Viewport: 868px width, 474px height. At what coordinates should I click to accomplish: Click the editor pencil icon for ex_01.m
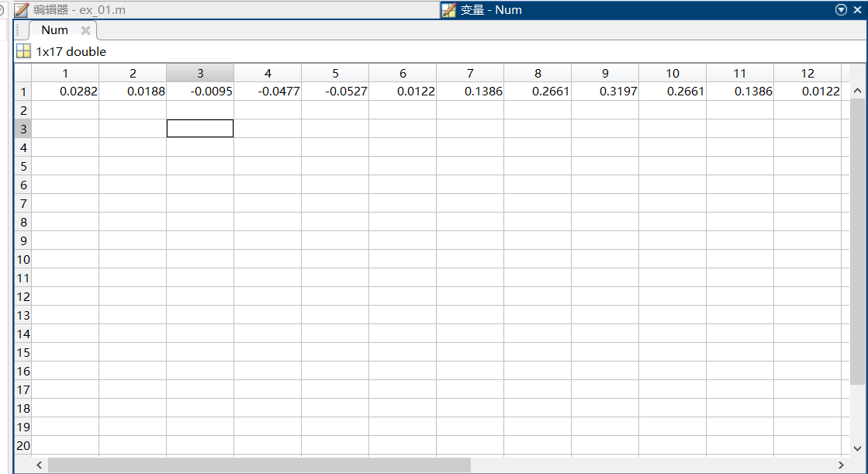click(x=22, y=10)
